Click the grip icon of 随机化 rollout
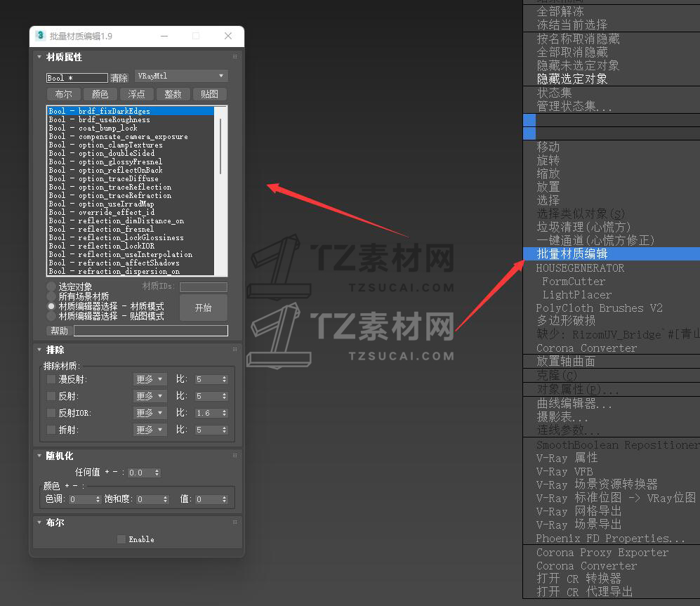The image size is (700, 606). coord(235,456)
